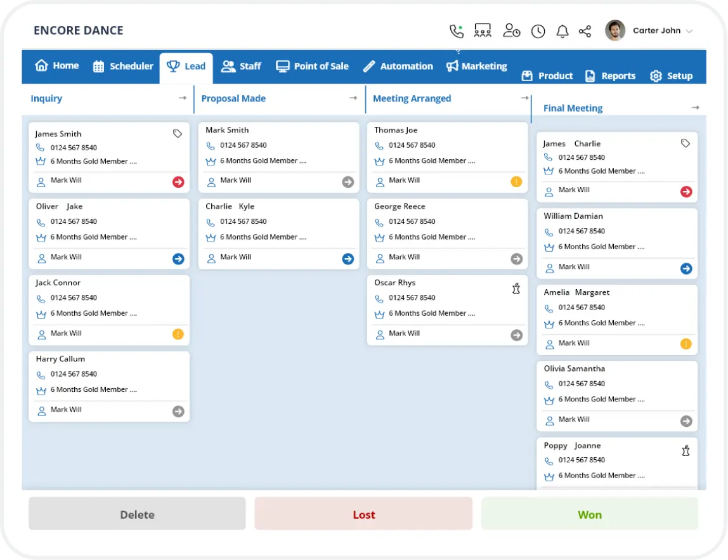Open notifications bell icon
The image size is (728, 560).
tap(562, 31)
